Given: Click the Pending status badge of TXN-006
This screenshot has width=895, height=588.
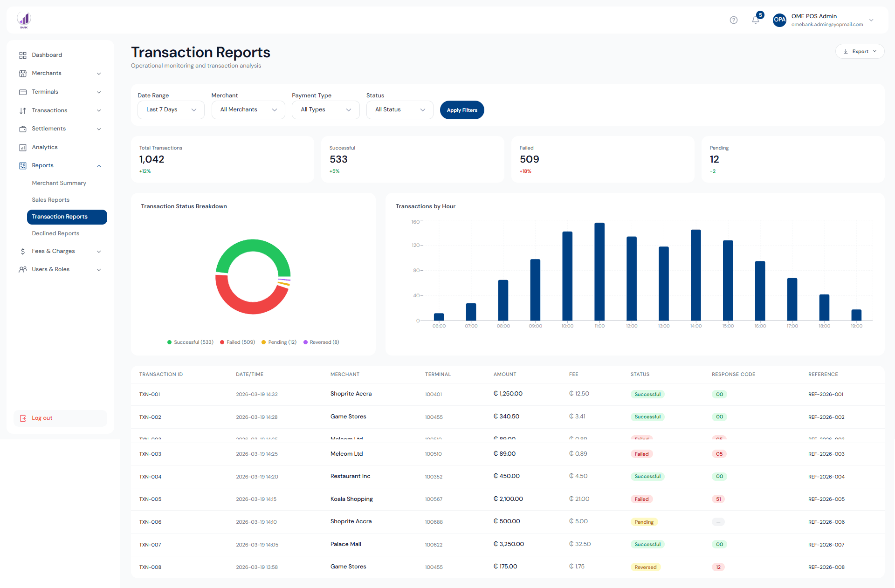Looking at the screenshot, I should coord(644,522).
